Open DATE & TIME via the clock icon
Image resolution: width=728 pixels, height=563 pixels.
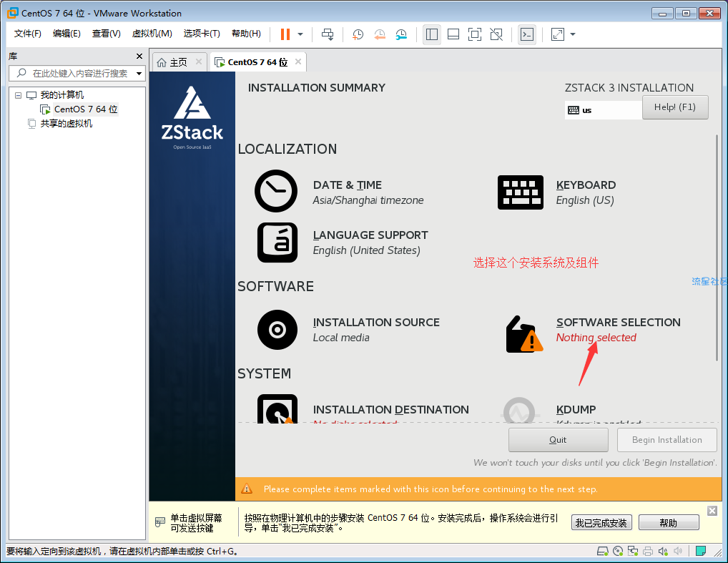(276, 191)
